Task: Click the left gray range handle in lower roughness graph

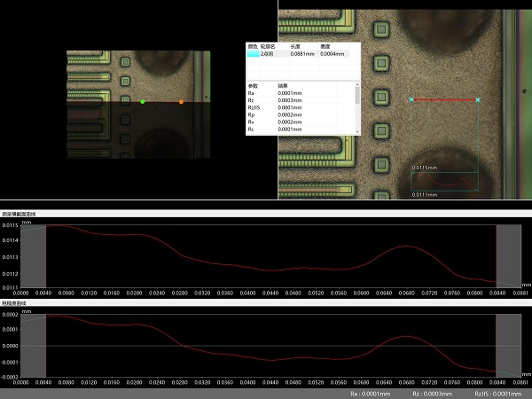Action: pyautogui.click(x=33, y=344)
